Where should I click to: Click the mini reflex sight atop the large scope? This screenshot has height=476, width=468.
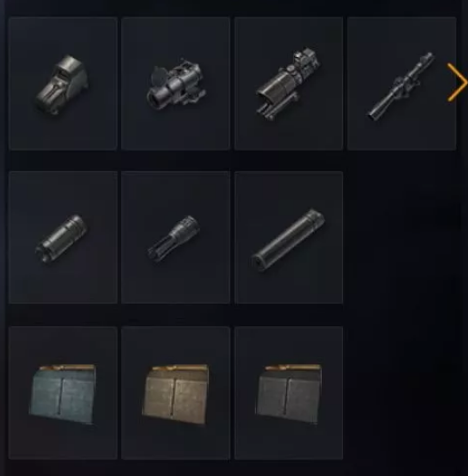click(x=304, y=58)
